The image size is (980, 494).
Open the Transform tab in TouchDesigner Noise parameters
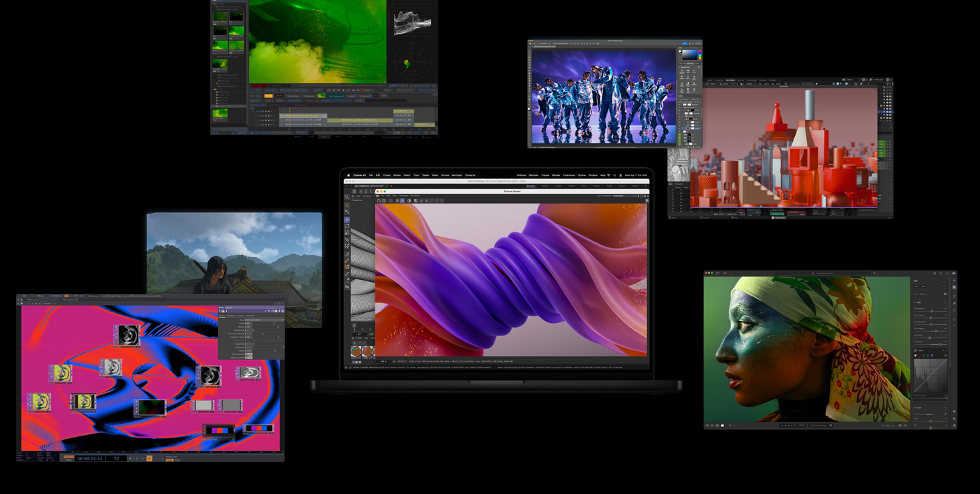click(231, 316)
